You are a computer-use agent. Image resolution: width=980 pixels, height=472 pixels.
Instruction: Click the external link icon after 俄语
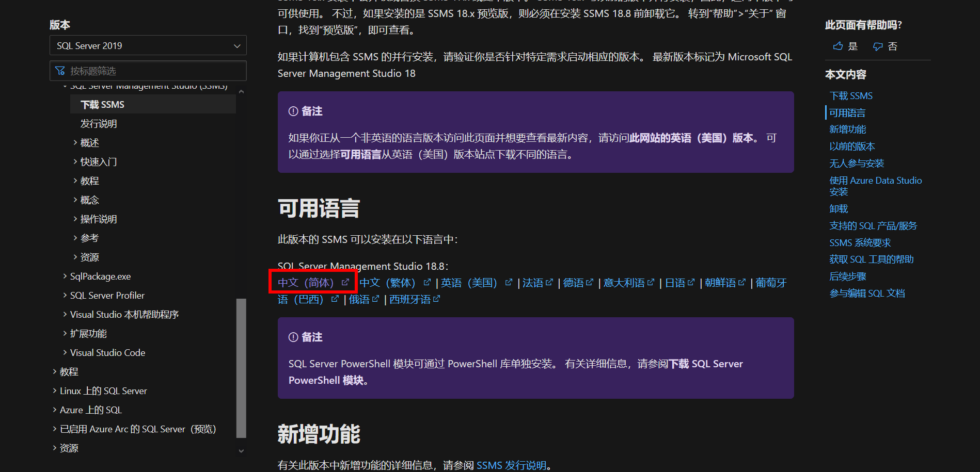coord(375,299)
